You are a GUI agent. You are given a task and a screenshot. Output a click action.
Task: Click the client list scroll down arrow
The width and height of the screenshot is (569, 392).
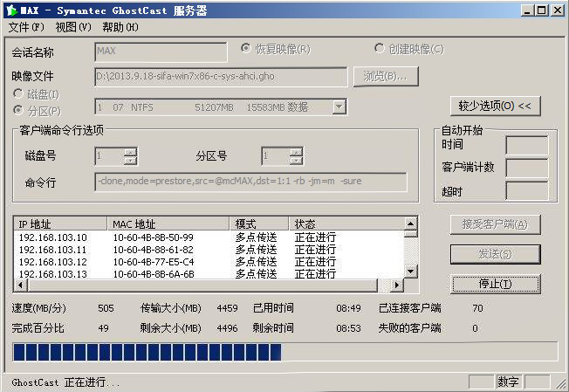click(x=410, y=272)
